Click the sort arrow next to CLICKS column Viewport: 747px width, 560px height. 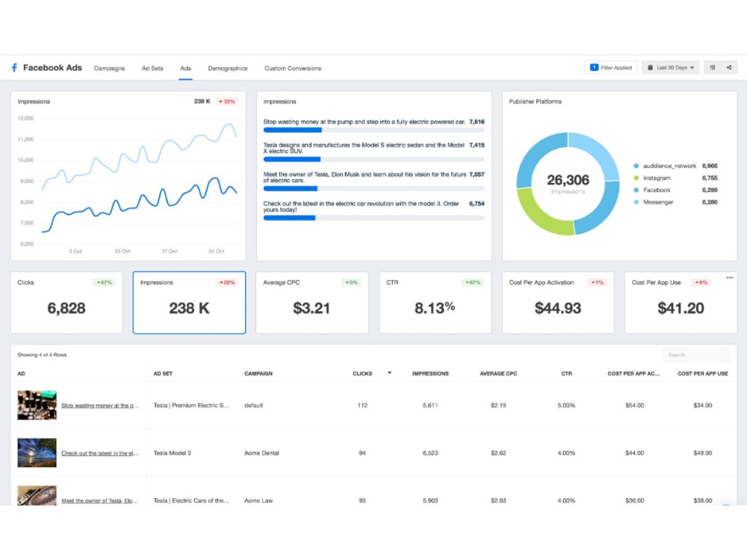[x=390, y=373]
